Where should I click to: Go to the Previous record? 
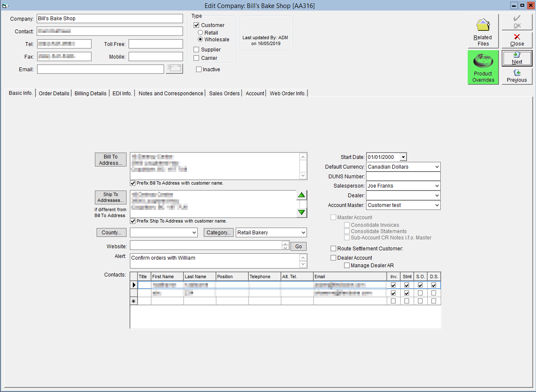coord(517,76)
